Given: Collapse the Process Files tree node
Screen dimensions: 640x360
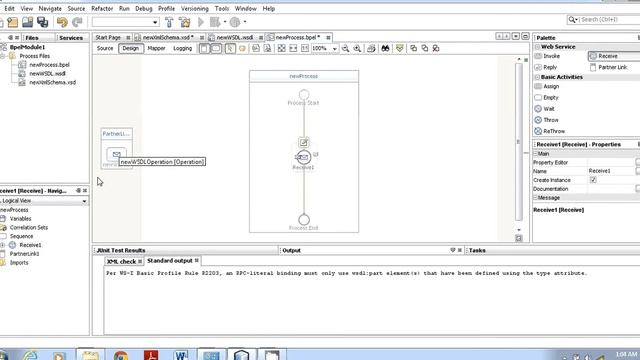Looking at the screenshot, I should point(3,56).
